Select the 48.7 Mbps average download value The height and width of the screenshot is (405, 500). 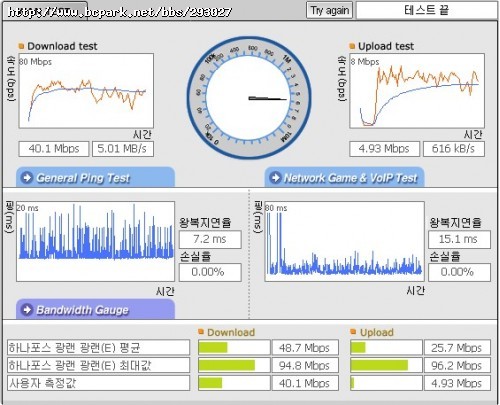[x=305, y=348]
